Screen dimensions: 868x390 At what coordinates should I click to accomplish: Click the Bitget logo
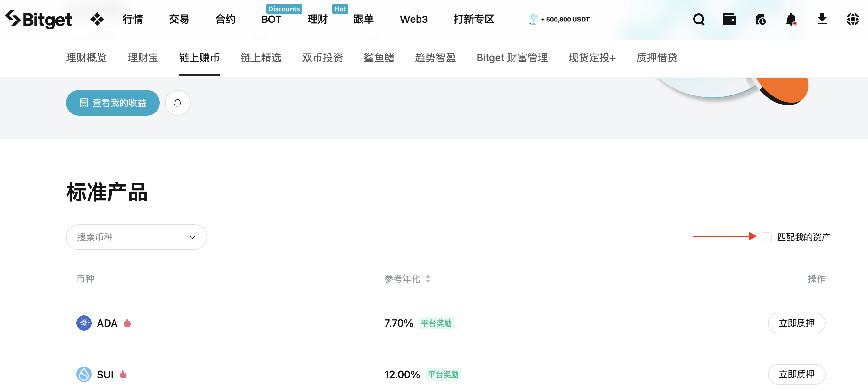(38, 19)
